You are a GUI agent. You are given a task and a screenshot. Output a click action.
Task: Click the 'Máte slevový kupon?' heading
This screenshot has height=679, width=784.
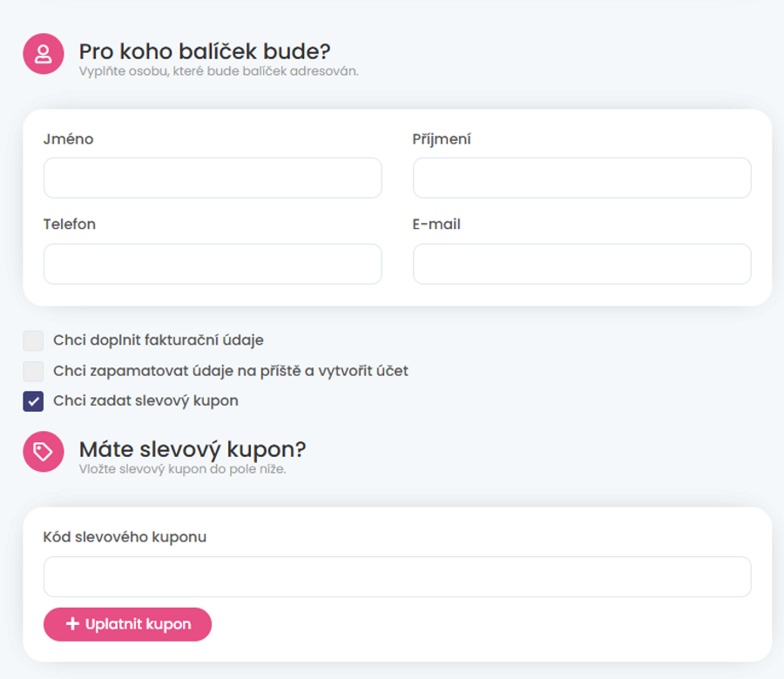(193, 450)
